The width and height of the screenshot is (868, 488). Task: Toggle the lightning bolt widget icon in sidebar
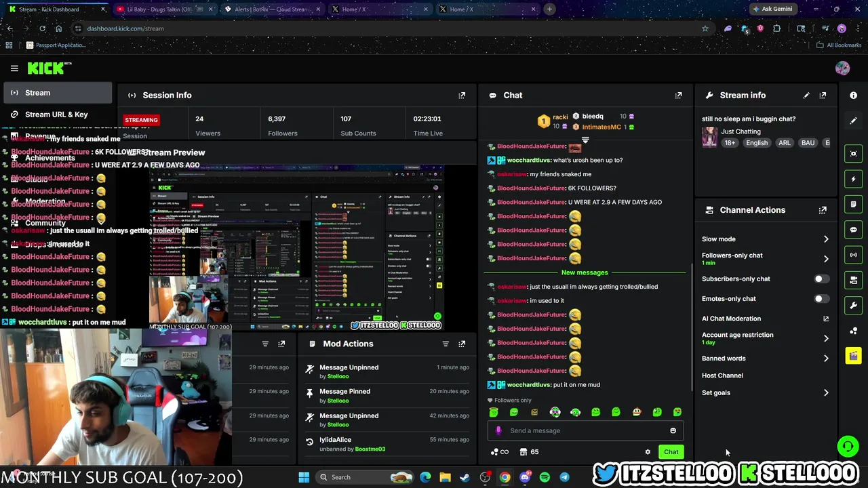coord(853,179)
